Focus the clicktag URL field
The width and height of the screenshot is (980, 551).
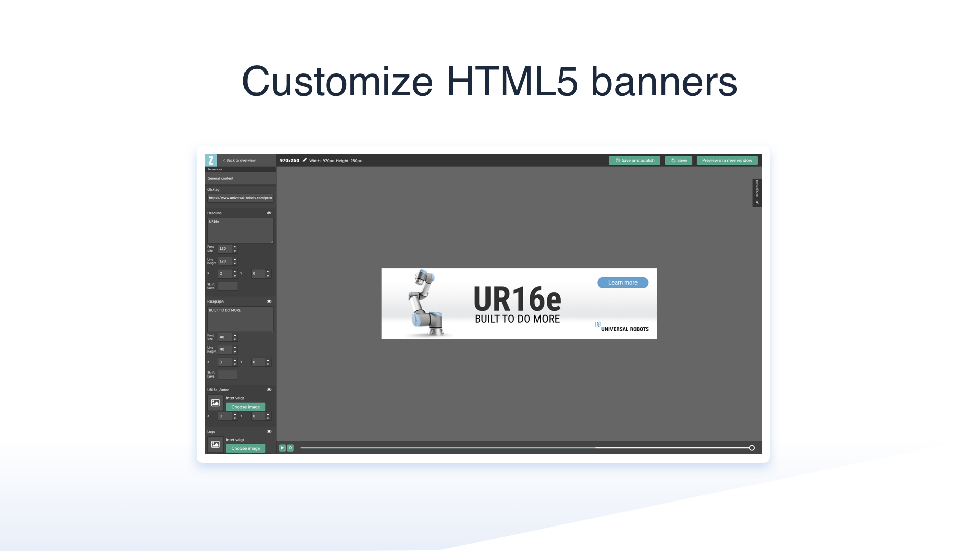(240, 198)
